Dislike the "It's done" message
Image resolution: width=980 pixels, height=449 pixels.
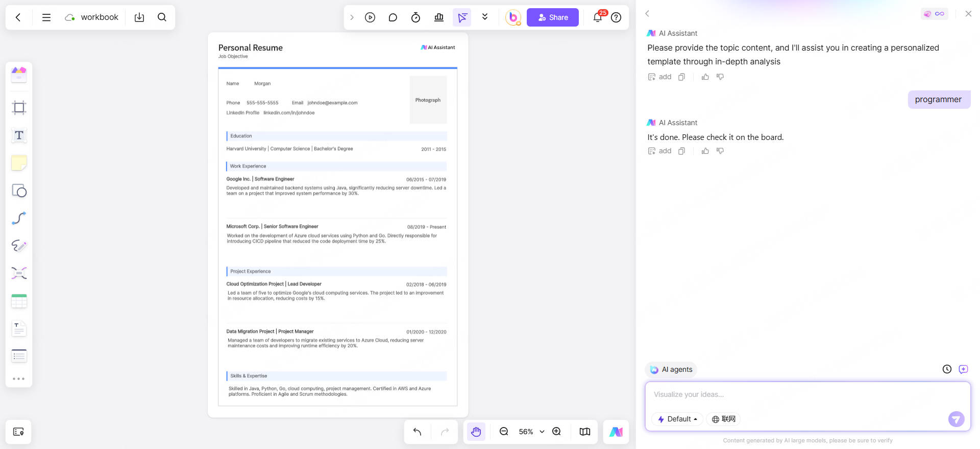[720, 151]
